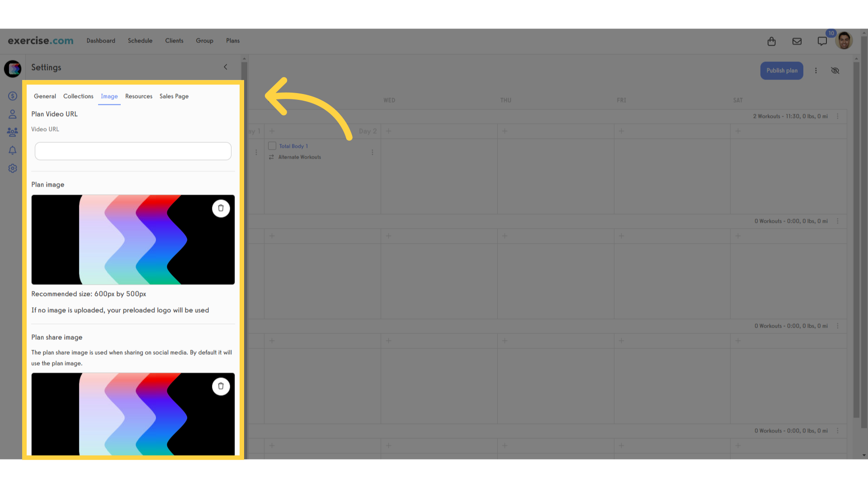Viewport: 868px width, 488px height.
Task: Open the shopping bag icon
Action: click(771, 41)
